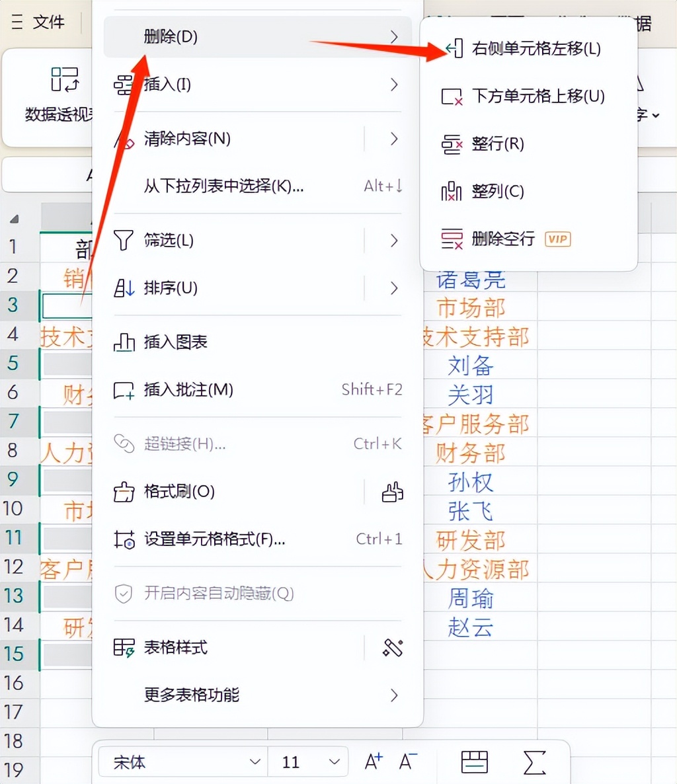Open the 文件 file menu
Viewport: 677px width, 784px height.
pyautogui.click(x=48, y=22)
